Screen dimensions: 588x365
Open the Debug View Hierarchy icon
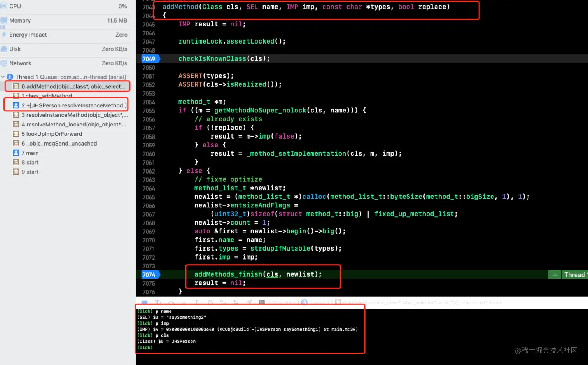[210, 302]
